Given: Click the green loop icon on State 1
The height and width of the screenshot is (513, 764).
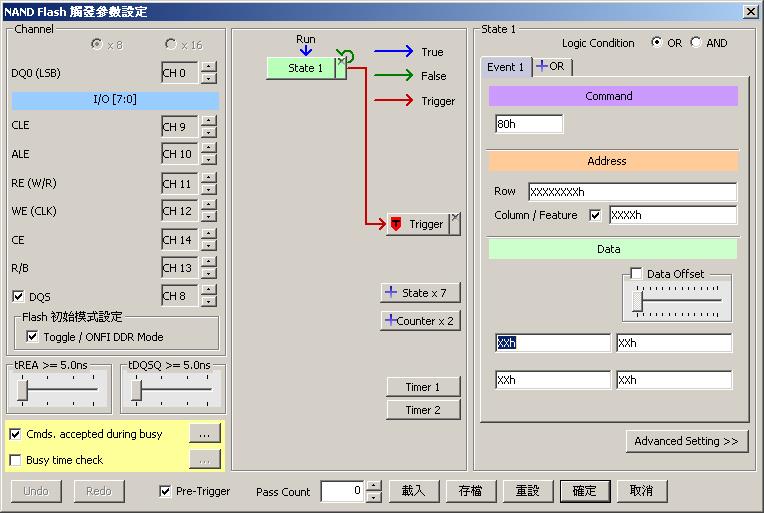Looking at the screenshot, I should (347, 55).
